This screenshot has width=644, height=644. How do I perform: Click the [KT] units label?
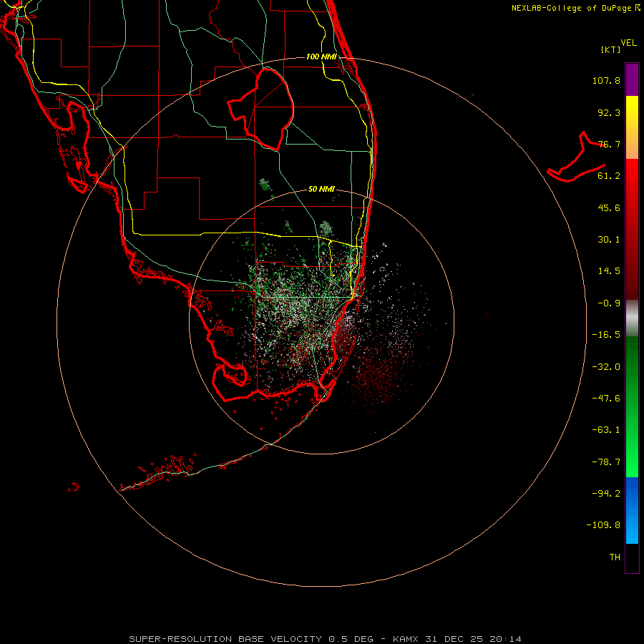[611, 49]
